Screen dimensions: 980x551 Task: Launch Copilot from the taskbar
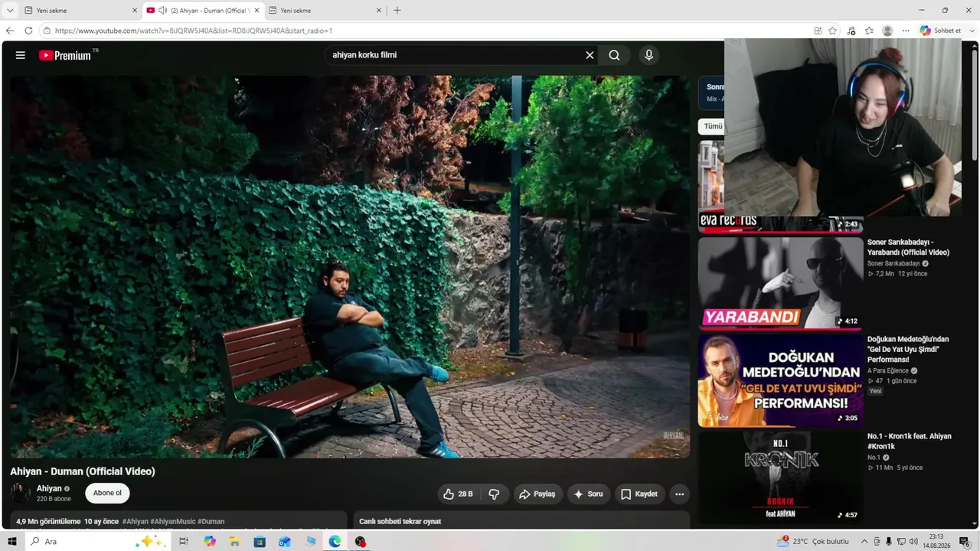pyautogui.click(x=210, y=542)
